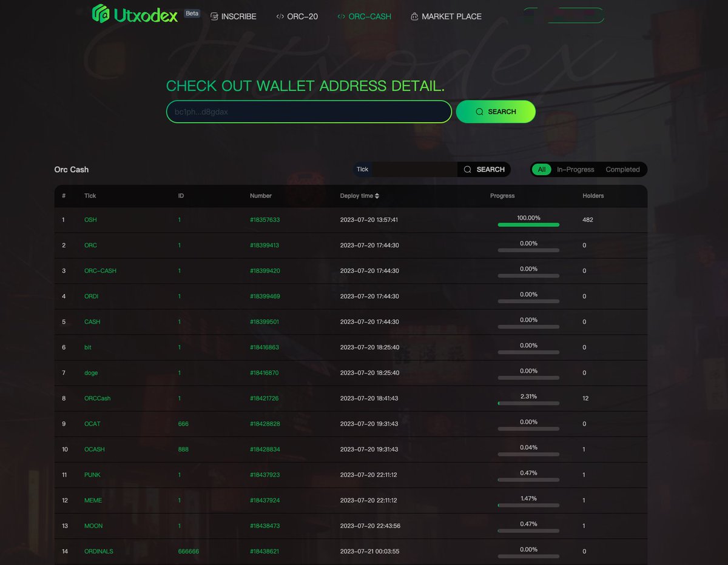Open inscription number #18438473
Screen dimensions: 728x565
click(265, 526)
